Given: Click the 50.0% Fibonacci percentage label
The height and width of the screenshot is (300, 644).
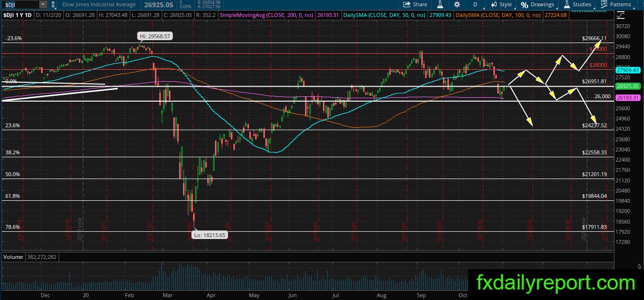Looking at the screenshot, I should coord(13,174).
